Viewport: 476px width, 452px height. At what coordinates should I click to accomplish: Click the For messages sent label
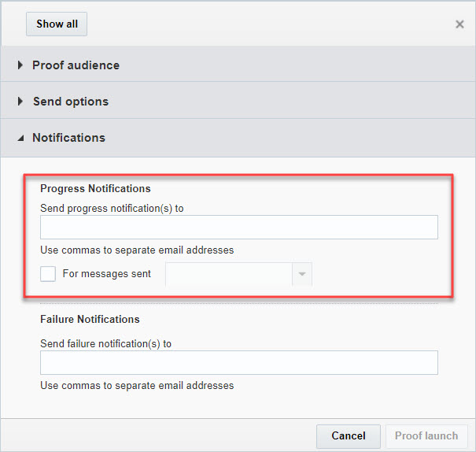click(107, 274)
